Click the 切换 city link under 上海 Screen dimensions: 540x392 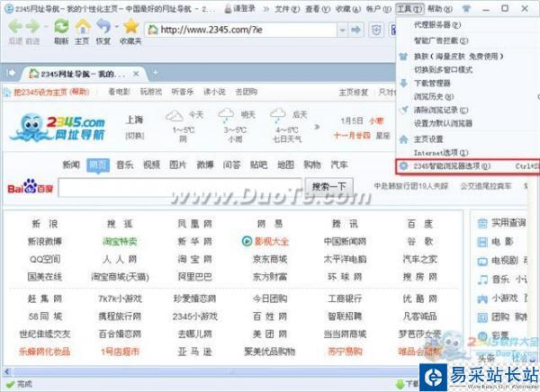pyautogui.click(x=135, y=135)
